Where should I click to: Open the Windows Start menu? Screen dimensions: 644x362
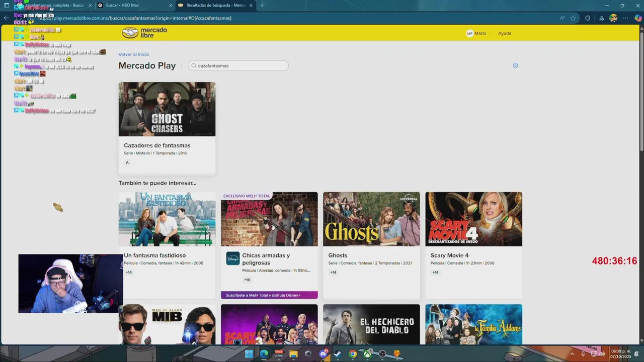click(x=249, y=354)
